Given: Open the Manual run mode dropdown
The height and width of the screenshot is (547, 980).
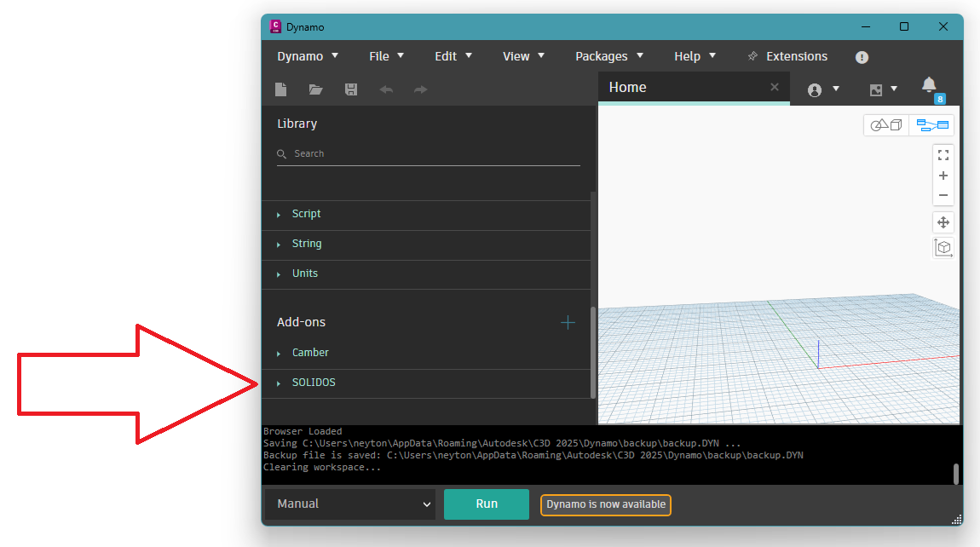Looking at the screenshot, I should 350,504.
